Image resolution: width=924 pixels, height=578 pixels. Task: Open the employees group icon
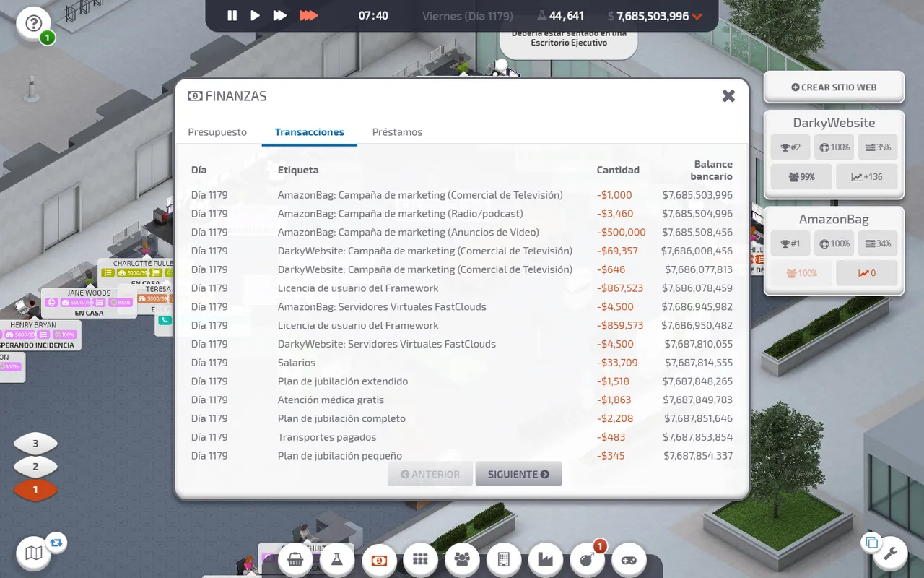tap(463, 559)
